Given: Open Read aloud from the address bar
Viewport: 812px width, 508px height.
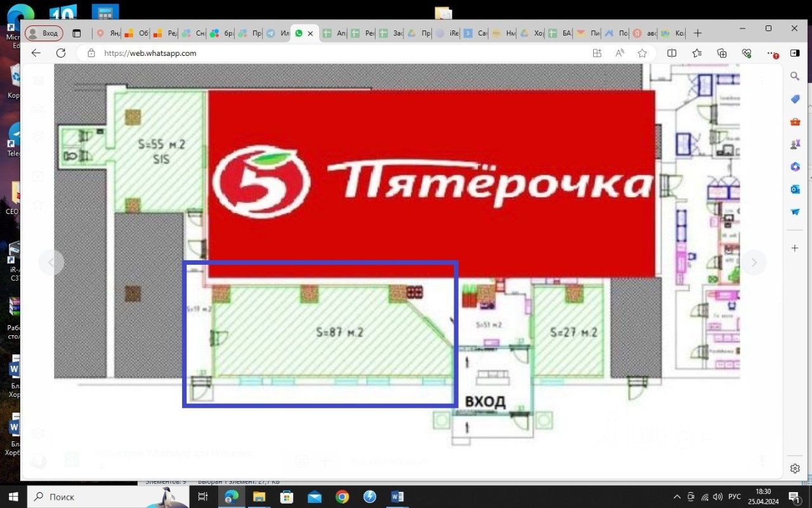Looking at the screenshot, I should click(x=620, y=53).
